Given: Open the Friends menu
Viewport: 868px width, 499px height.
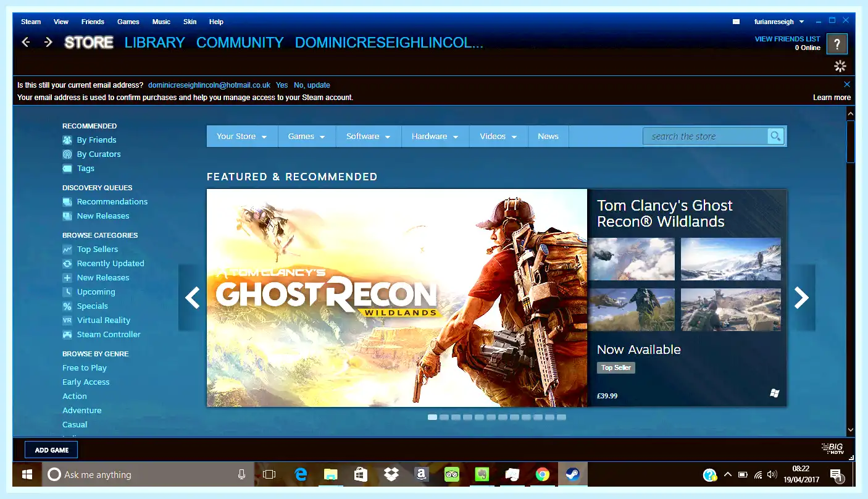Looking at the screenshot, I should tap(93, 22).
